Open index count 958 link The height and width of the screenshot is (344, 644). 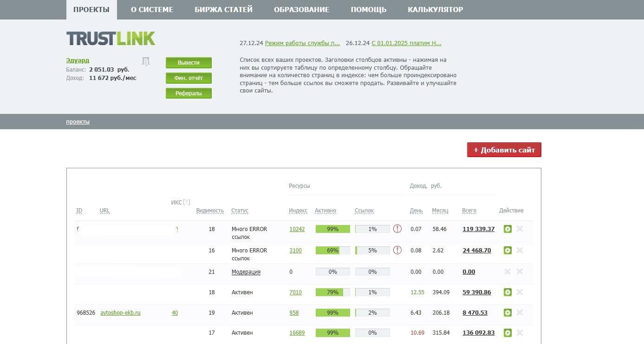click(x=294, y=313)
